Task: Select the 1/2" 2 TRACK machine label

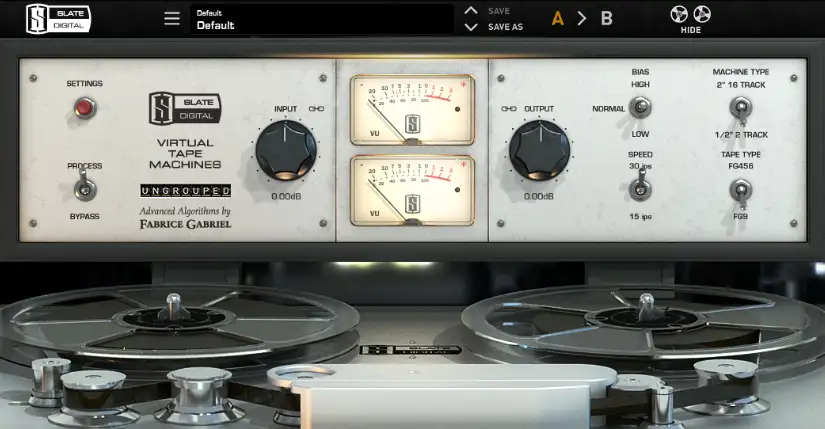Action: [x=741, y=135]
